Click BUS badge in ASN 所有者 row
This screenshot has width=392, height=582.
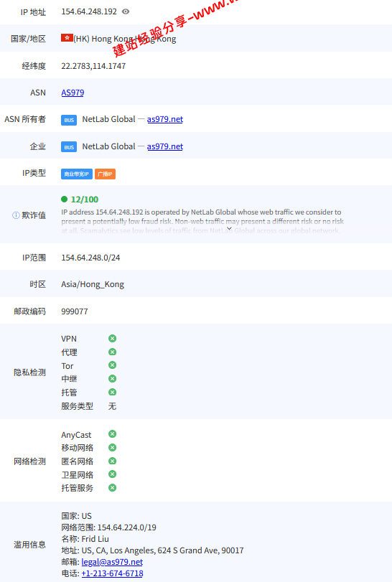[x=69, y=120]
